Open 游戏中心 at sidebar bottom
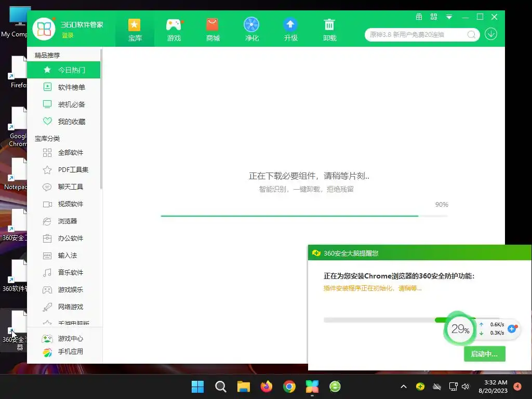The image size is (532, 399). [62, 339]
